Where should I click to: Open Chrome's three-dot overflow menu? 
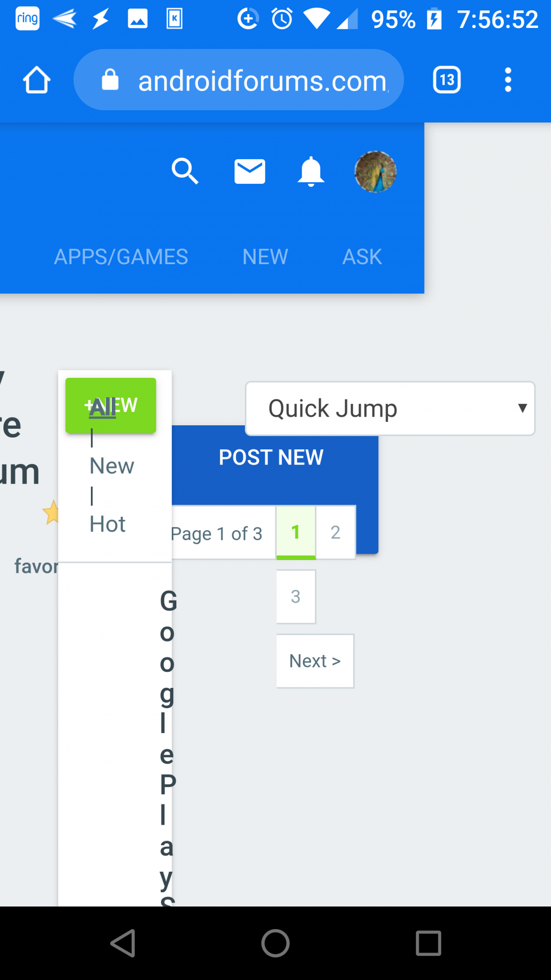click(508, 80)
